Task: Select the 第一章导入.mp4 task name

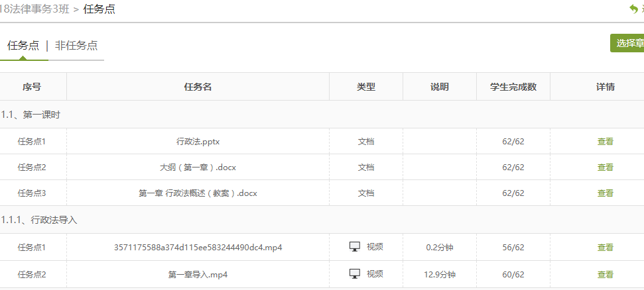Action: [198, 274]
